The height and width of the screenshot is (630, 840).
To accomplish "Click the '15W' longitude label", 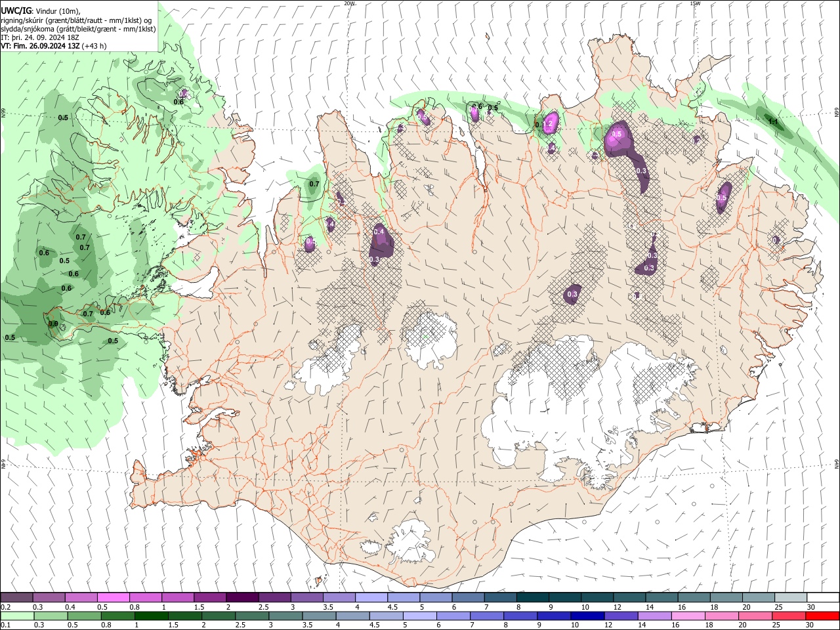I will 695,3.
